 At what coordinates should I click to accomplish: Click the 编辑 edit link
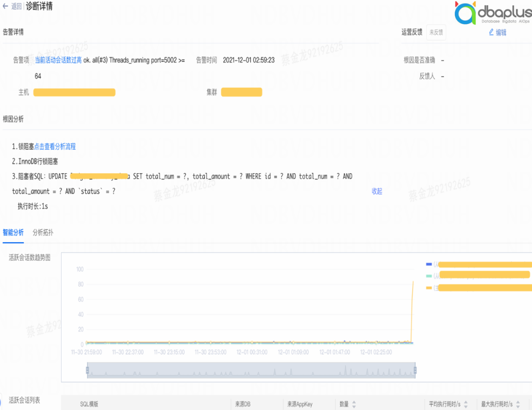(x=500, y=32)
